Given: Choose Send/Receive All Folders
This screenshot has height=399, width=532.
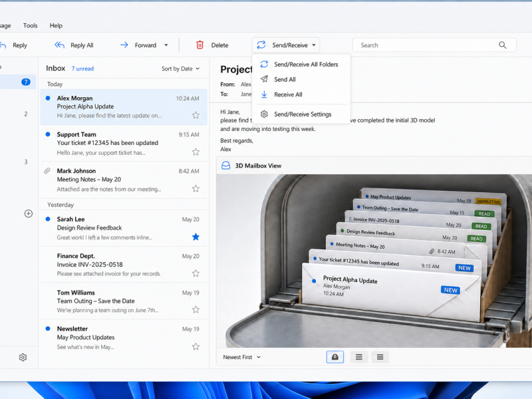Looking at the screenshot, I should pos(301,64).
